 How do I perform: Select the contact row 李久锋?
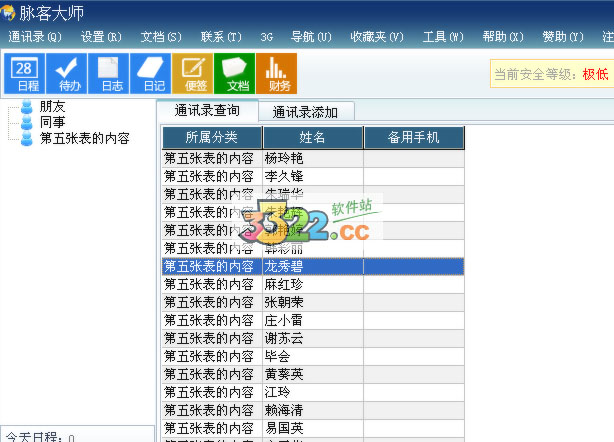(x=313, y=176)
